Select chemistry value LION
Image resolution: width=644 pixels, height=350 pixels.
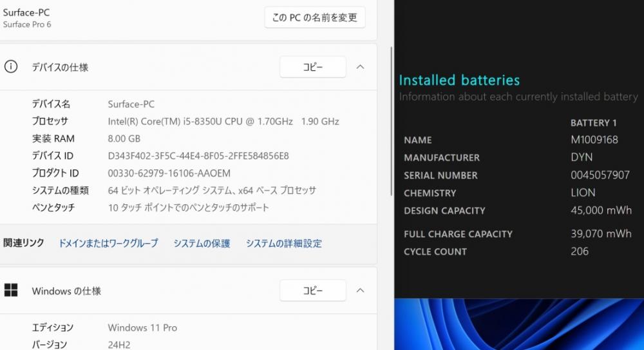tap(583, 193)
